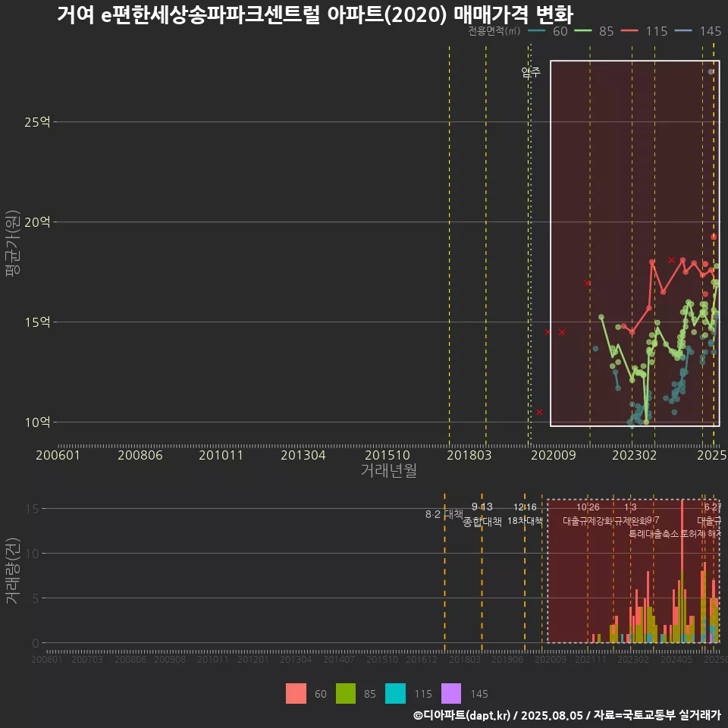Screen dimensions: 728x728
Task: Click 202405 on the volume chart axis
Action: pos(676,659)
